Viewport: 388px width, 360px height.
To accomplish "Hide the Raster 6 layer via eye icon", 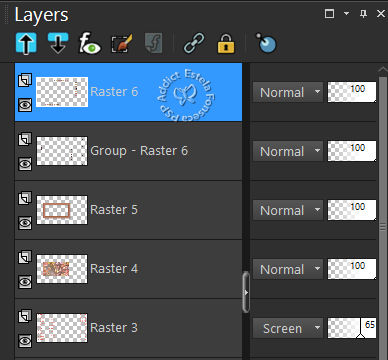I will pos(25,105).
